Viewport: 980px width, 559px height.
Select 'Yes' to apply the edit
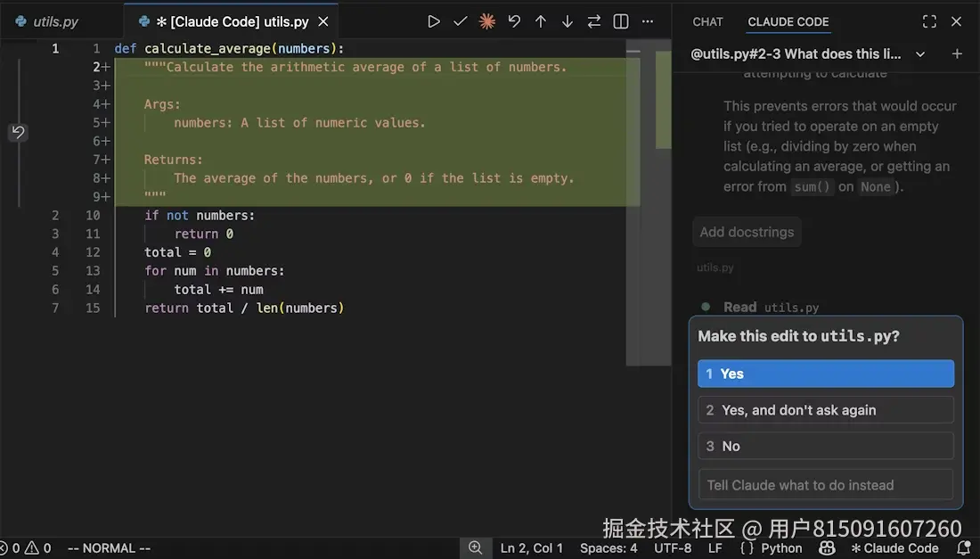tap(825, 373)
